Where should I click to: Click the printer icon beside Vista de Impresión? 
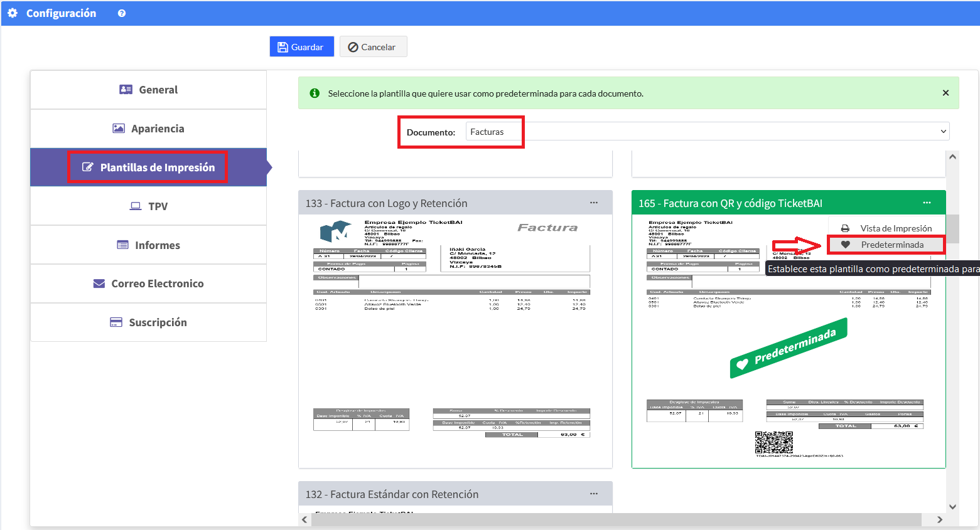(x=845, y=228)
